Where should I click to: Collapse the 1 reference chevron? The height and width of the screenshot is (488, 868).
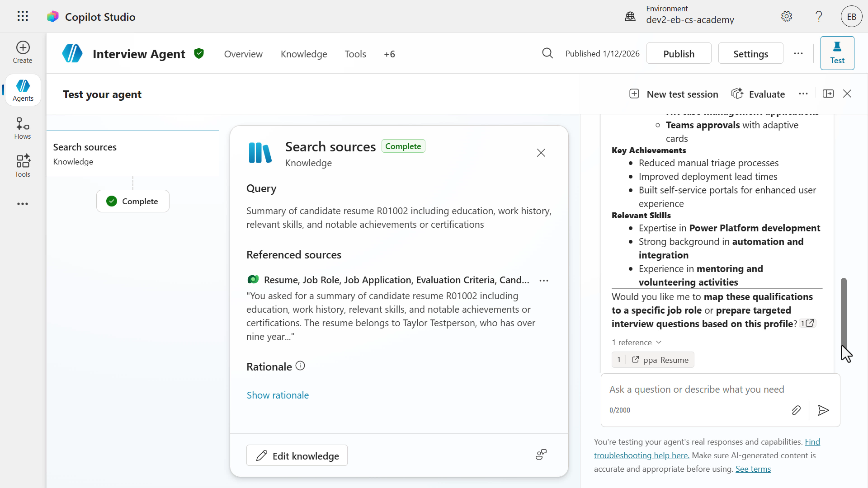click(659, 342)
